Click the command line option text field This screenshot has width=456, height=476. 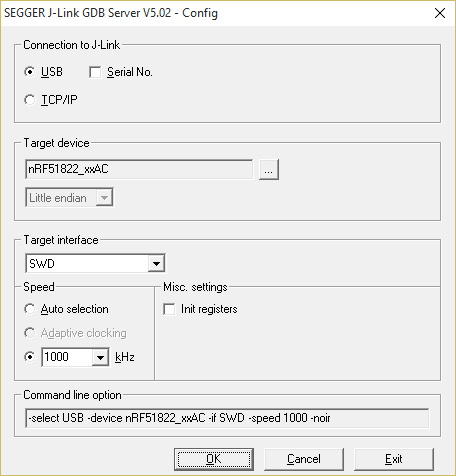tap(227, 418)
